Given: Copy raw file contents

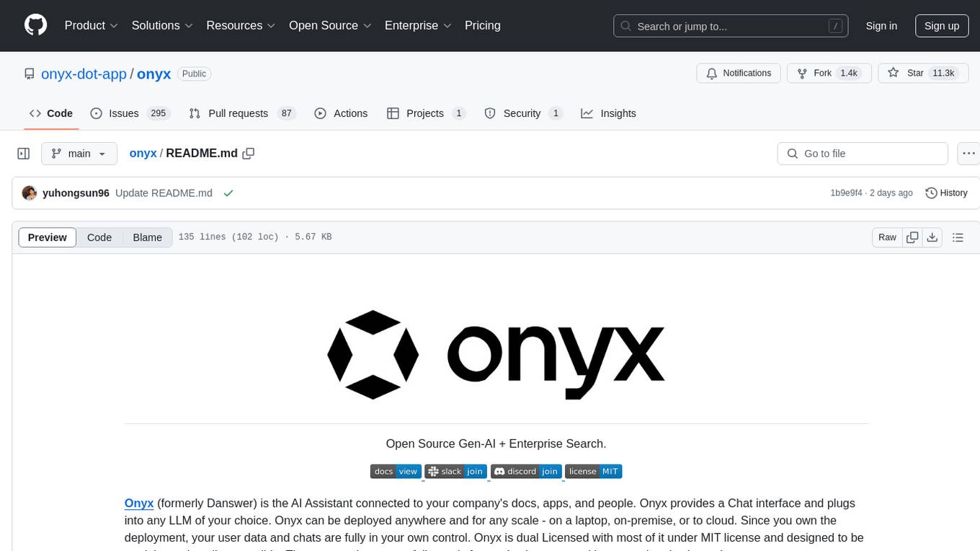Looking at the screenshot, I should (x=912, y=237).
